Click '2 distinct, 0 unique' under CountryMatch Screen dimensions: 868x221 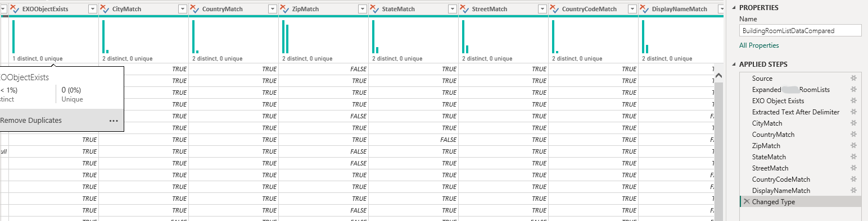[x=217, y=58]
